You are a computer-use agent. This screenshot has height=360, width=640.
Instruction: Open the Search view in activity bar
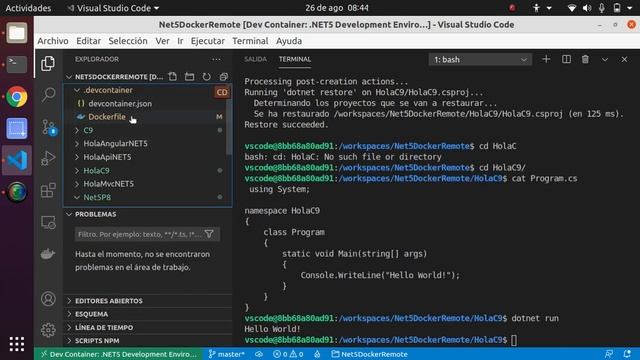click(48, 95)
